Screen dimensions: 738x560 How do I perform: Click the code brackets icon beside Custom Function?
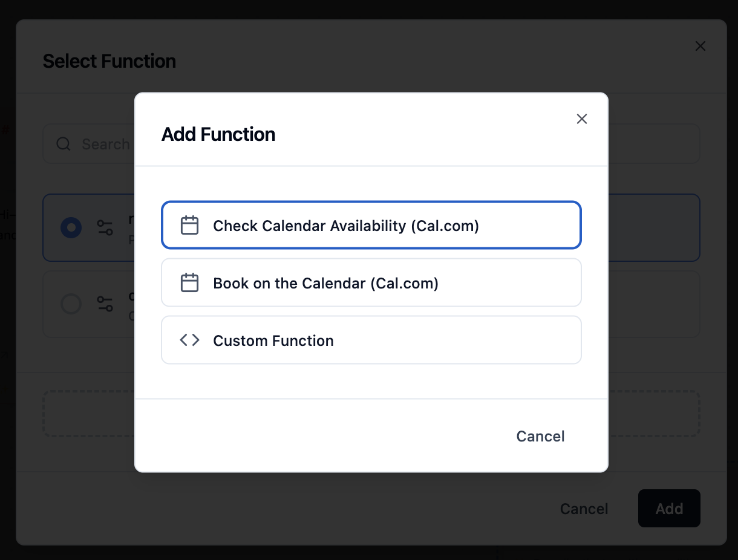pyautogui.click(x=189, y=339)
